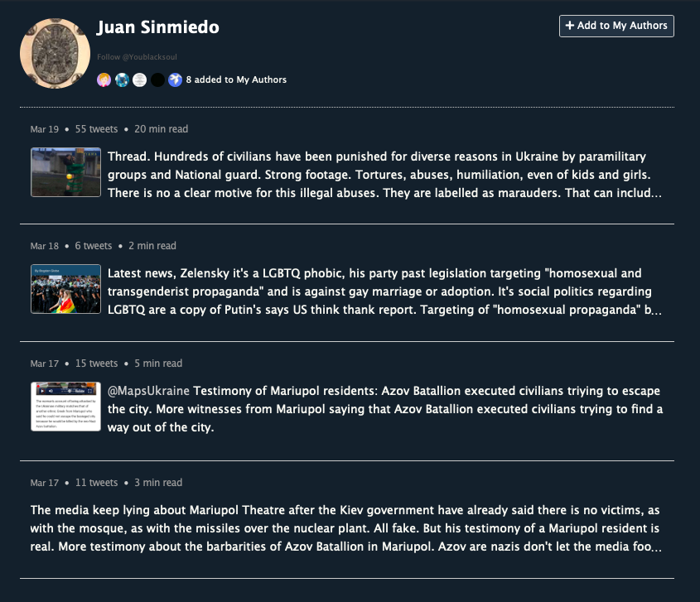Open the "8 added to My Authors" list
Image resolution: width=700 pixels, height=602 pixels.
tap(236, 80)
